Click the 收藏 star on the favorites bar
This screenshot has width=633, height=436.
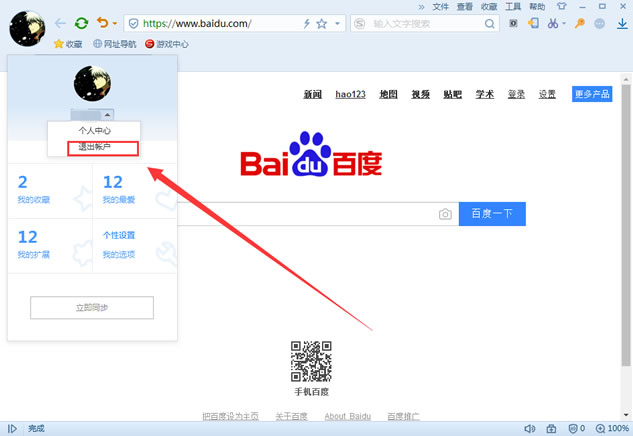point(68,44)
